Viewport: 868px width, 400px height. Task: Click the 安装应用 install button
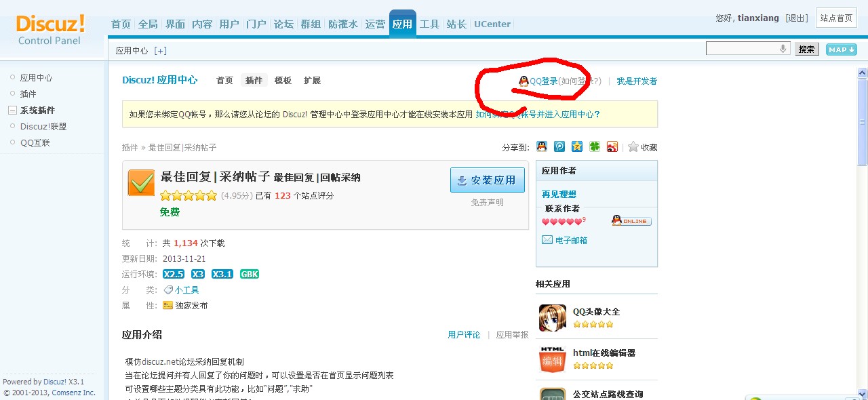(488, 180)
